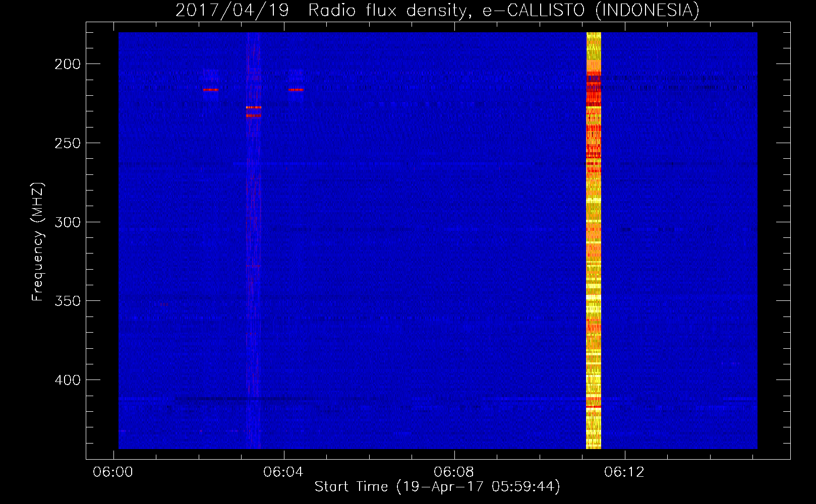Click the 400 frequency tick label

click(68, 380)
